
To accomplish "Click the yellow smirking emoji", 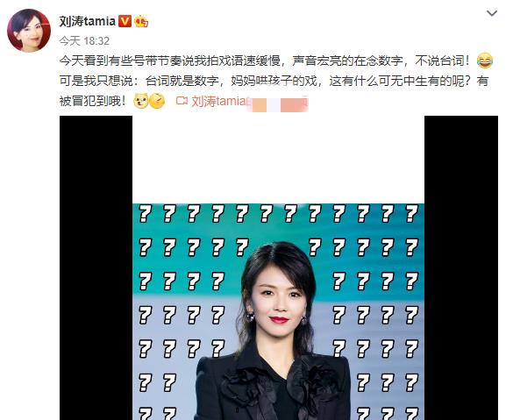I will click(157, 101).
